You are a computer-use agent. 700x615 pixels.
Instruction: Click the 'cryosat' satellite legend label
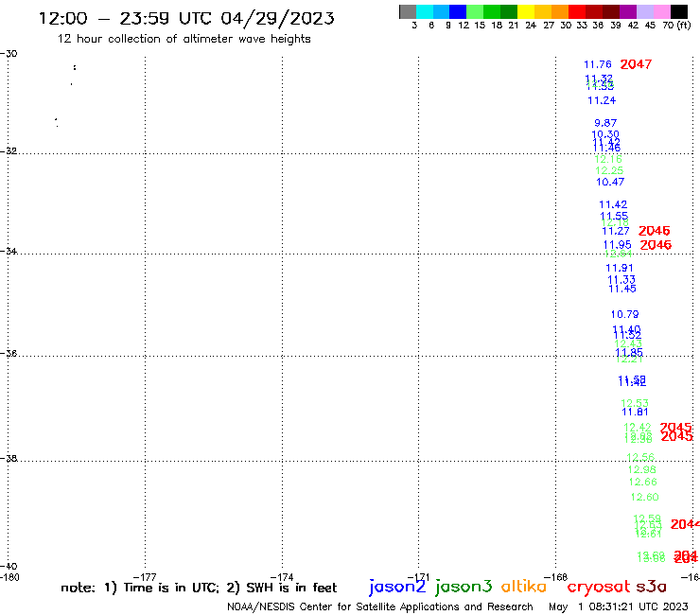click(599, 588)
